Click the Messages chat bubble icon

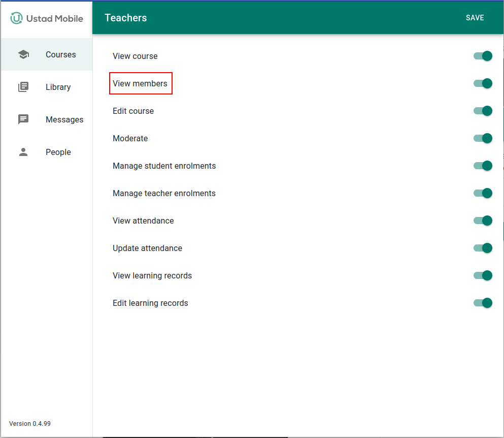click(x=23, y=119)
